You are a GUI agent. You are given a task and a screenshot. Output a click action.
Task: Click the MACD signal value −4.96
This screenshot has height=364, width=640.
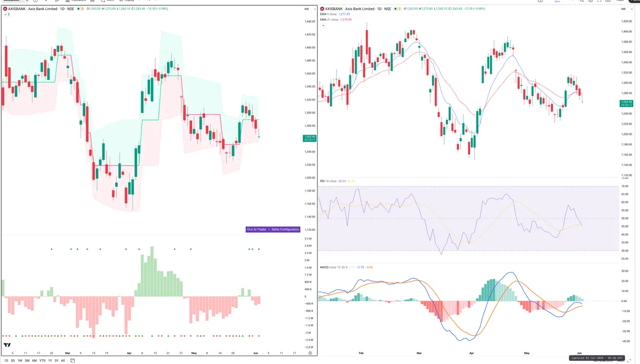[370, 266]
